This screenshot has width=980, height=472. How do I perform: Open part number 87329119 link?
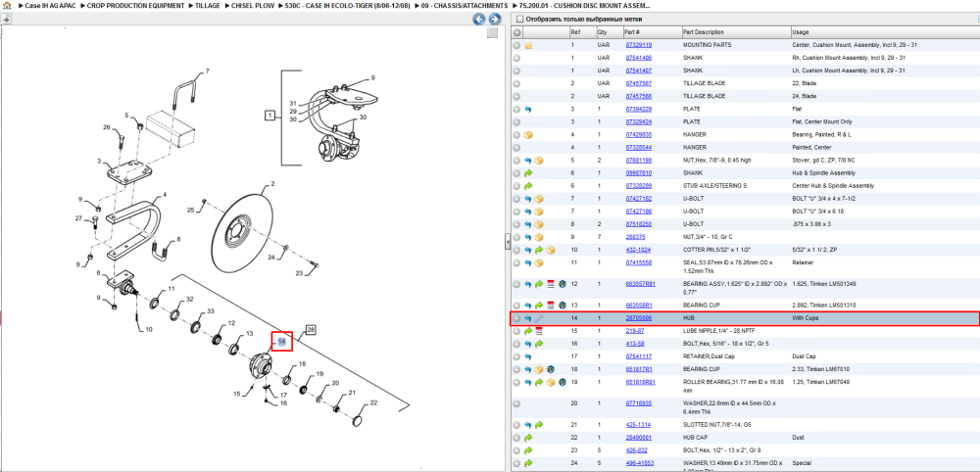pyautogui.click(x=639, y=46)
